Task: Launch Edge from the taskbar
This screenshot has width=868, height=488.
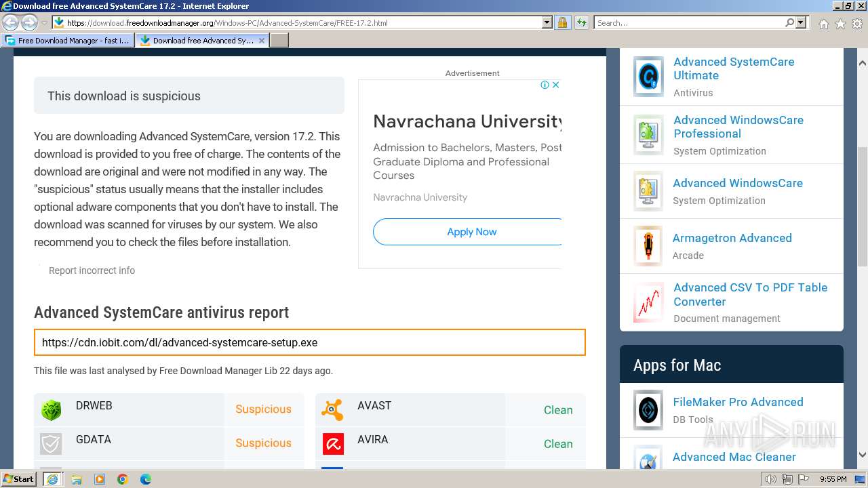Action: click(145, 479)
